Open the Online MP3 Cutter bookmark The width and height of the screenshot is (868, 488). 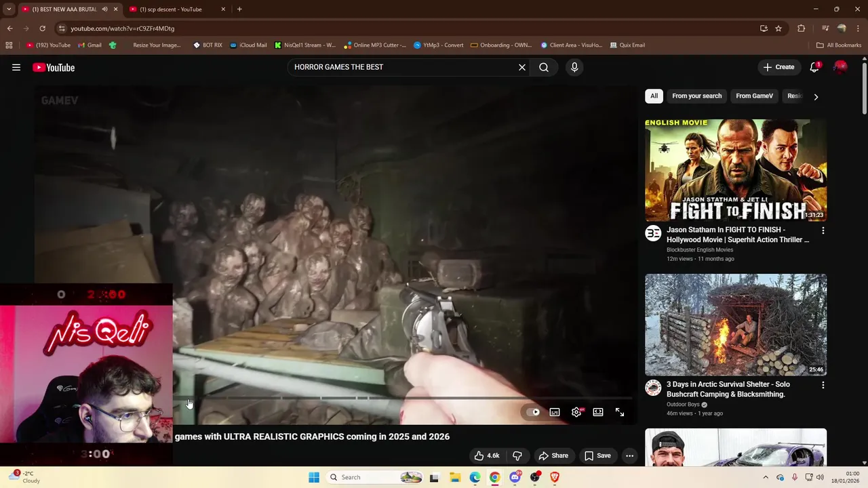click(375, 45)
